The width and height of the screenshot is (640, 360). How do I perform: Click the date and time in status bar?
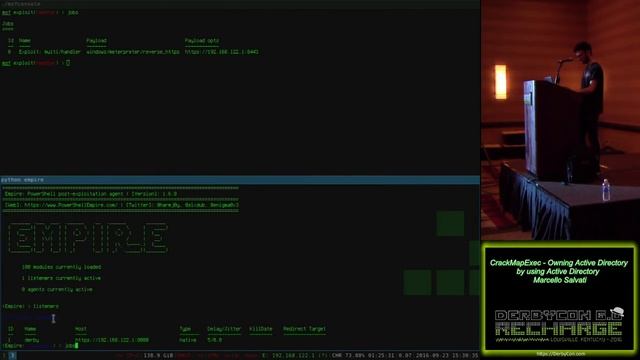pyautogui.click(x=447, y=356)
